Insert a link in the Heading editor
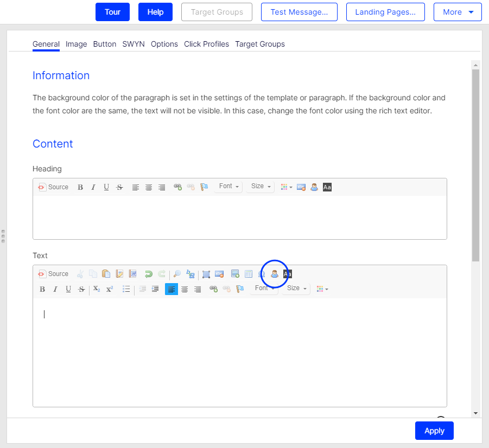 (177, 187)
